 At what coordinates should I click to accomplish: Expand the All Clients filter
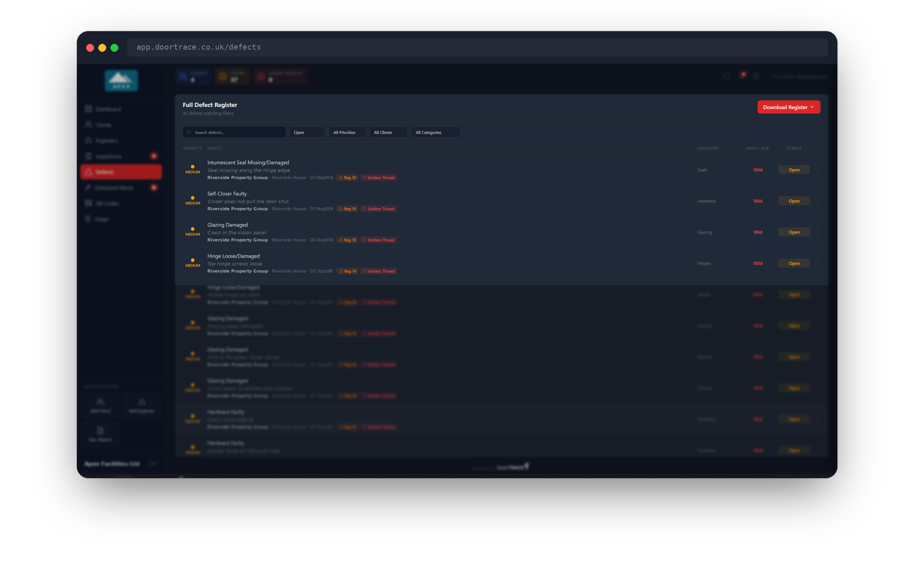[x=388, y=132]
